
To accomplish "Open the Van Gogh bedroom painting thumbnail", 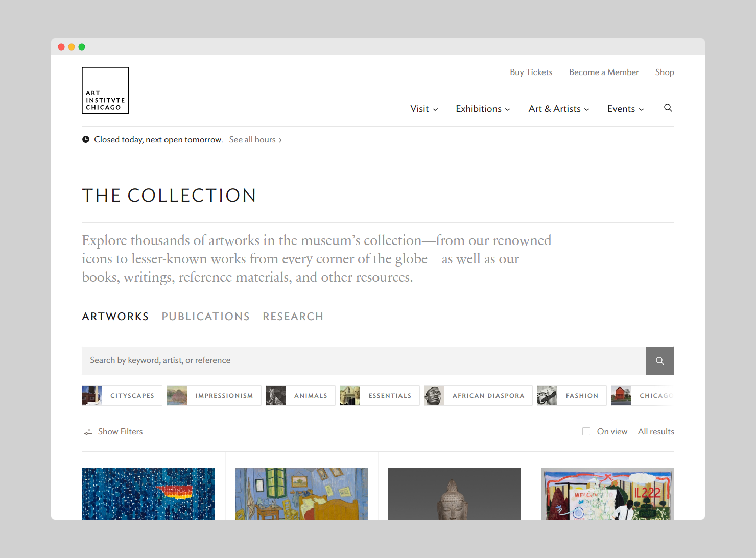I will coord(301,494).
